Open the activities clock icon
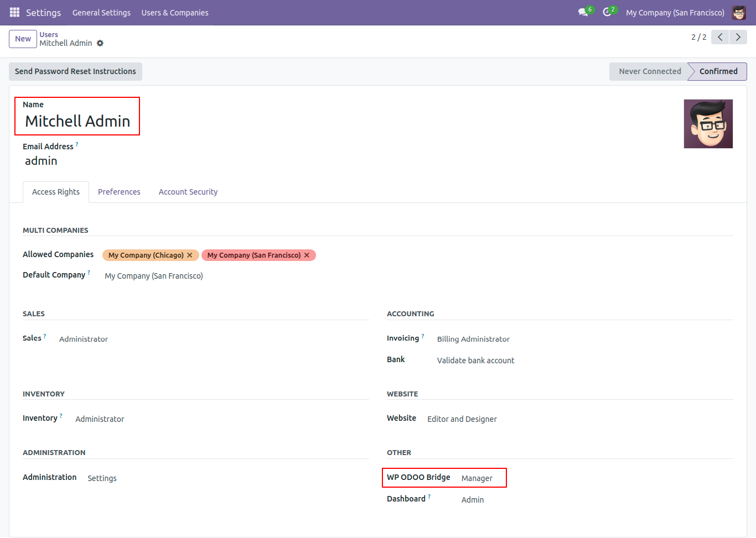The image size is (756, 538). 607,12
